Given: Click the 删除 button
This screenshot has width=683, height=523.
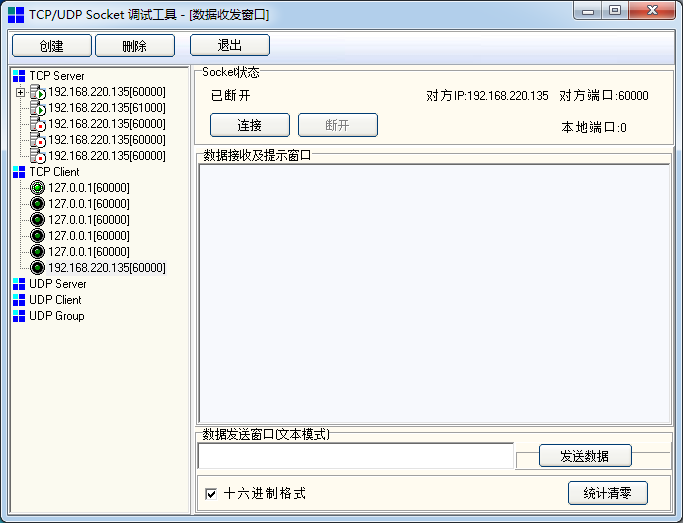Looking at the screenshot, I should pyautogui.click(x=135, y=46).
